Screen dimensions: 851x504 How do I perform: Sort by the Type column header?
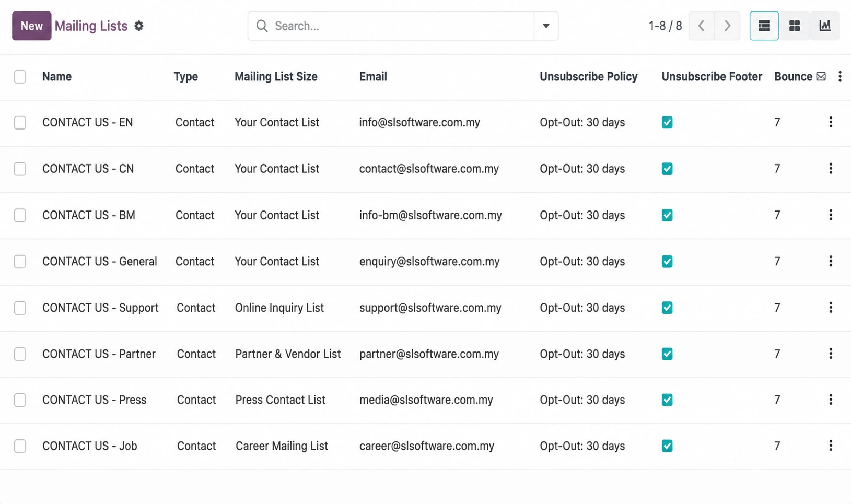click(186, 76)
